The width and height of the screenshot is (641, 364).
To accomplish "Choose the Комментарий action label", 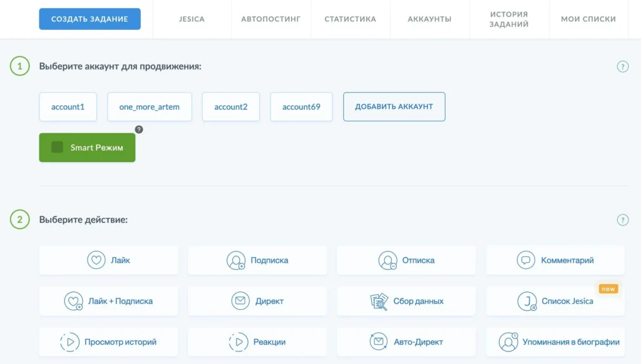I will pyautogui.click(x=567, y=260).
